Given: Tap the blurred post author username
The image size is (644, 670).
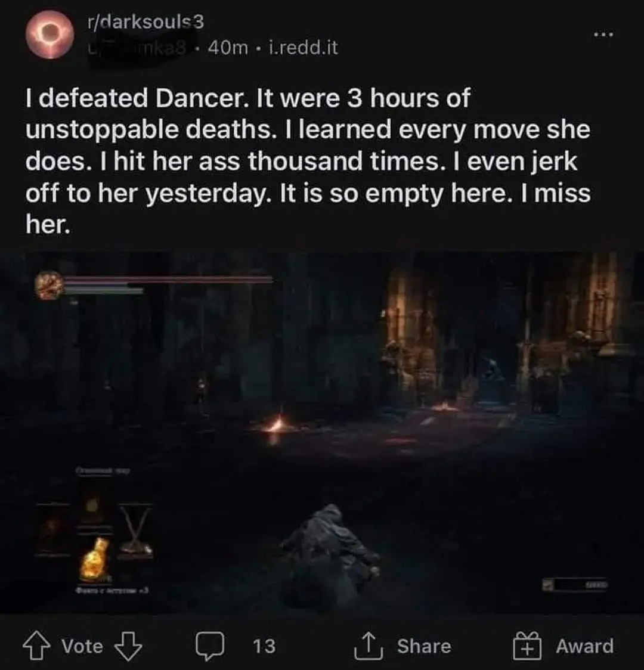Looking at the screenshot, I should [137, 48].
